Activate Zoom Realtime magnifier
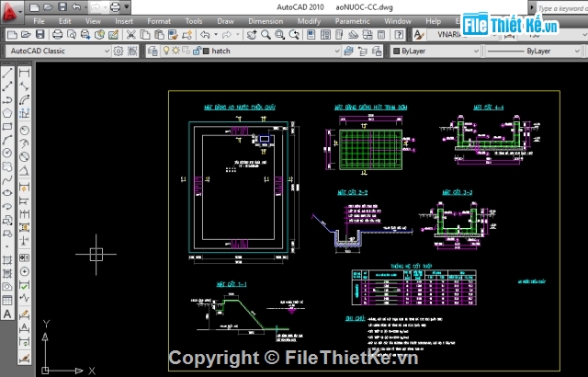The height and width of the screenshot is (377, 588). tap(266, 35)
